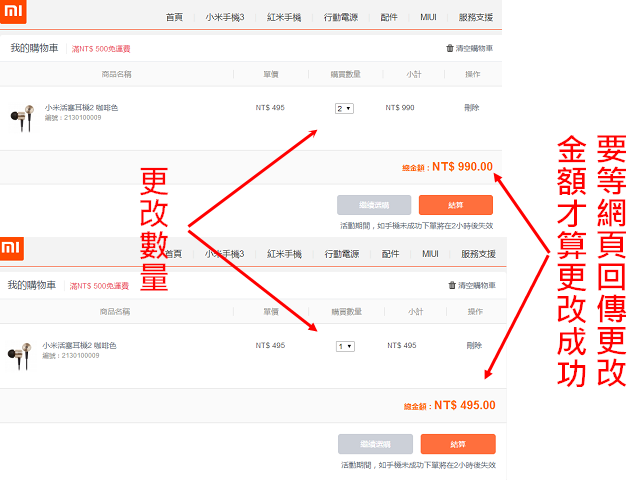This screenshot has height=480, width=640.
Task: Click the red free-shipping NT$ 500 note in NT$ 495.00 cart
Action: (99, 286)
